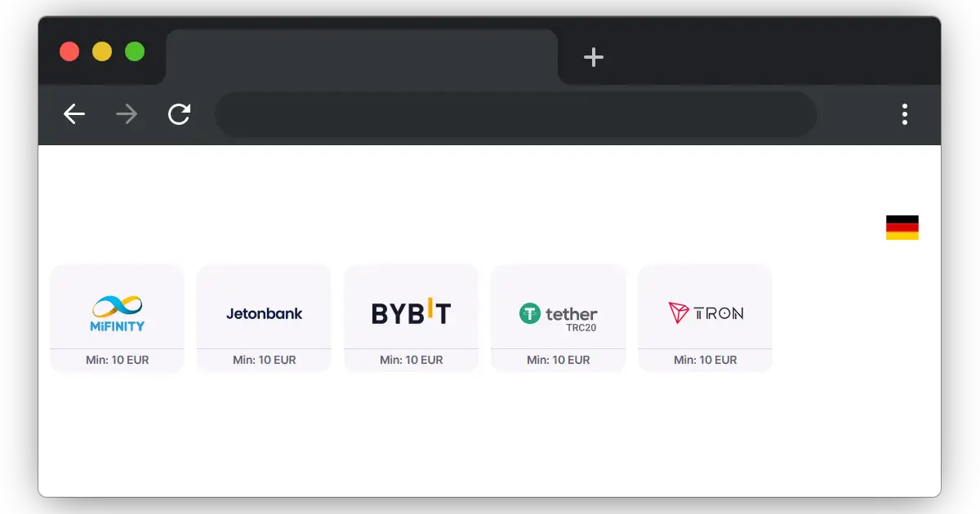Pick the Bybit payment logo
The image size is (980, 514).
(x=412, y=312)
